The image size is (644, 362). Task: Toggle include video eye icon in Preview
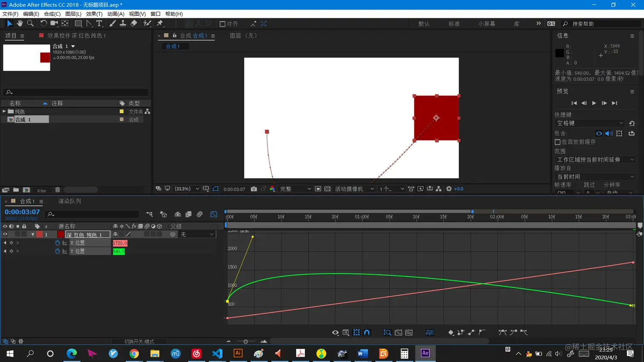(599, 134)
